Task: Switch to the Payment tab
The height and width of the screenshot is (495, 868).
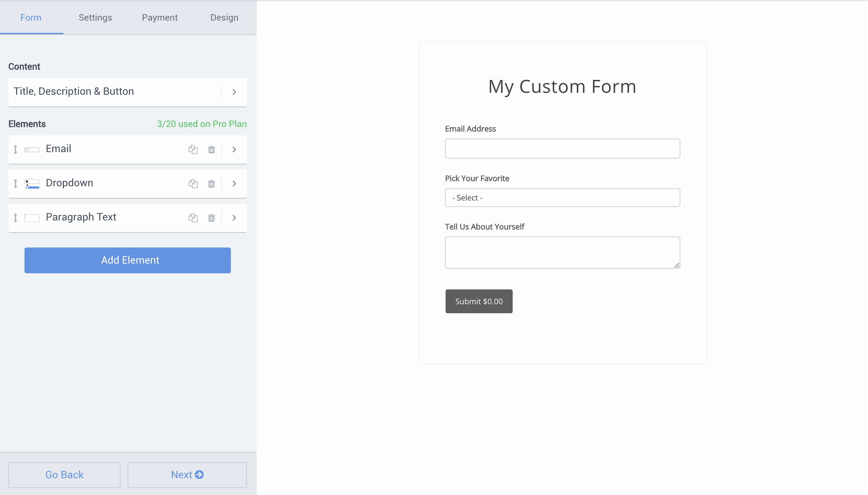Action: [x=160, y=17]
